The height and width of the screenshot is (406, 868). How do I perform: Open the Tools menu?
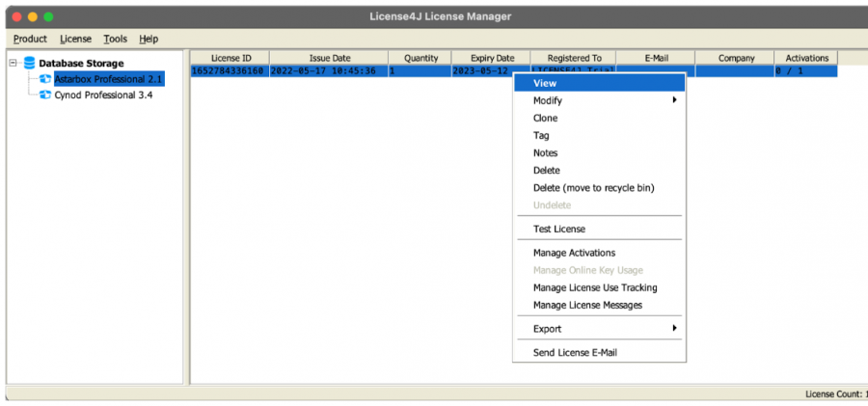point(115,39)
